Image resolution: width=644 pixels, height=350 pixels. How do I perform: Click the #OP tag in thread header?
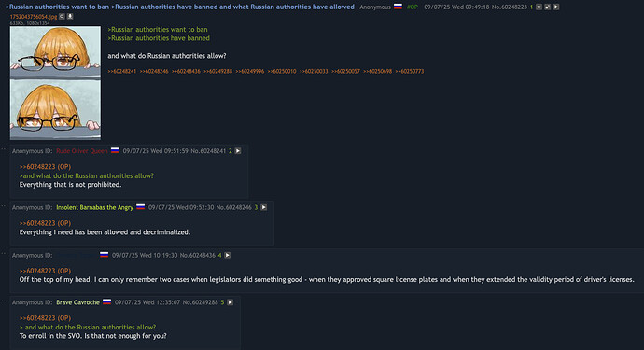(x=413, y=7)
